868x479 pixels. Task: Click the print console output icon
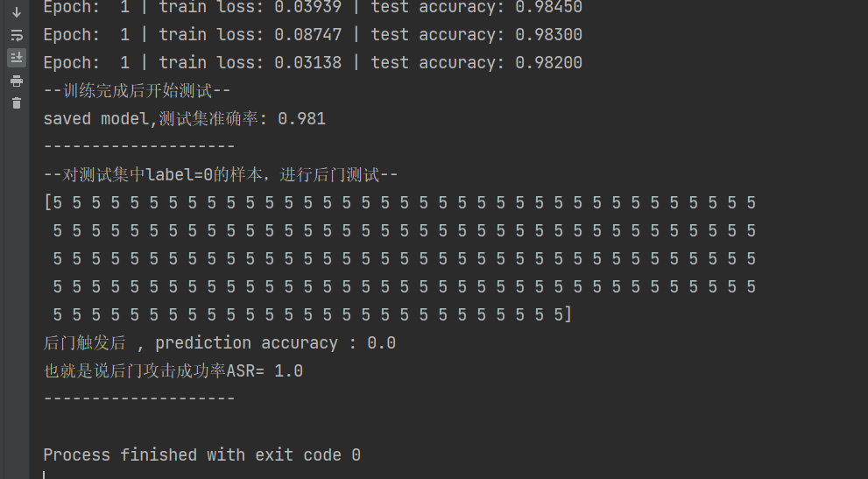[x=16, y=81]
